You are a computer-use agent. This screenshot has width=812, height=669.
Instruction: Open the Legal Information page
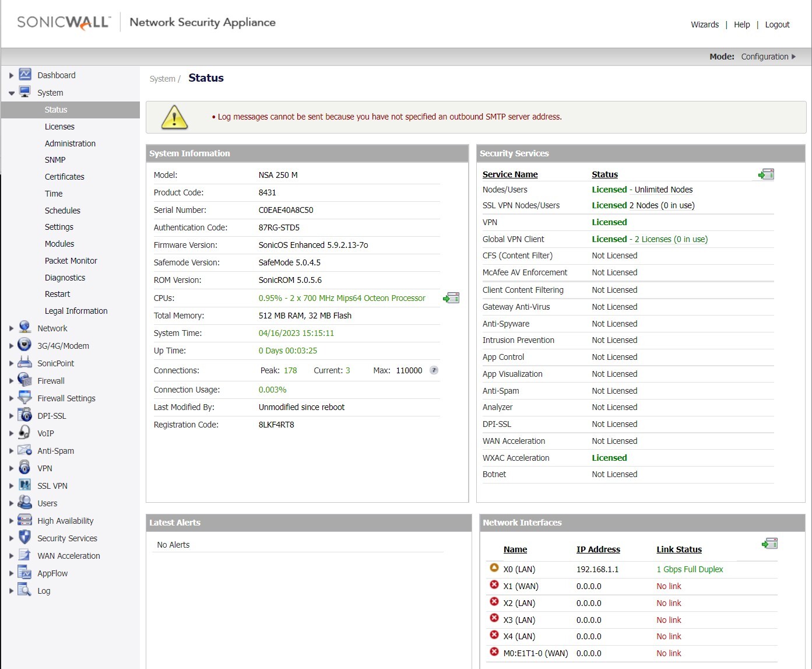(76, 311)
